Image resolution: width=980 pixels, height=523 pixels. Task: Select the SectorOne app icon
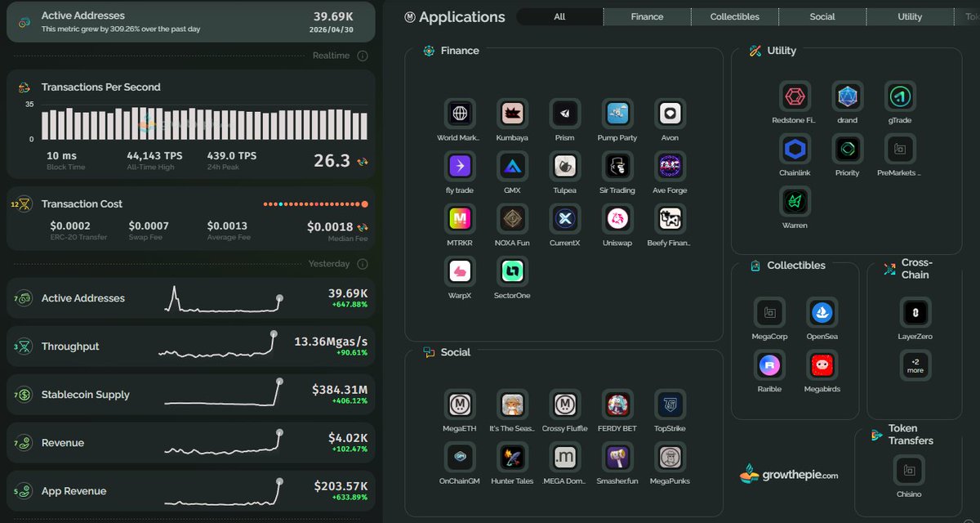(x=512, y=270)
